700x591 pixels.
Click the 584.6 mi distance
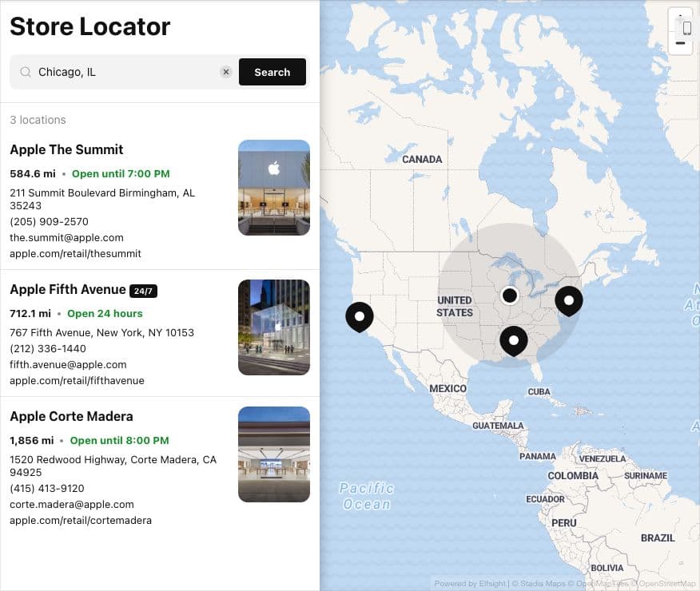click(33, 174)
